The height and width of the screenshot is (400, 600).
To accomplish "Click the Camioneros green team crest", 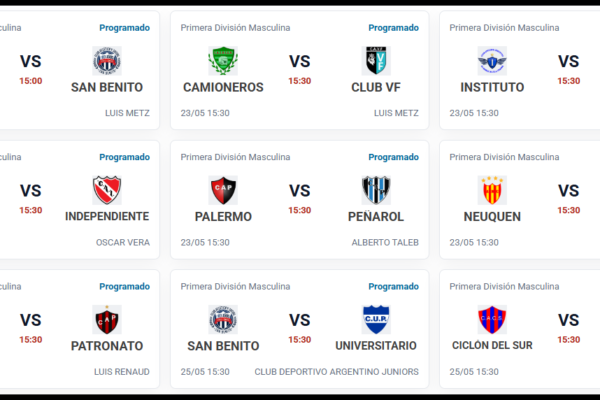I will pos(223,60).
